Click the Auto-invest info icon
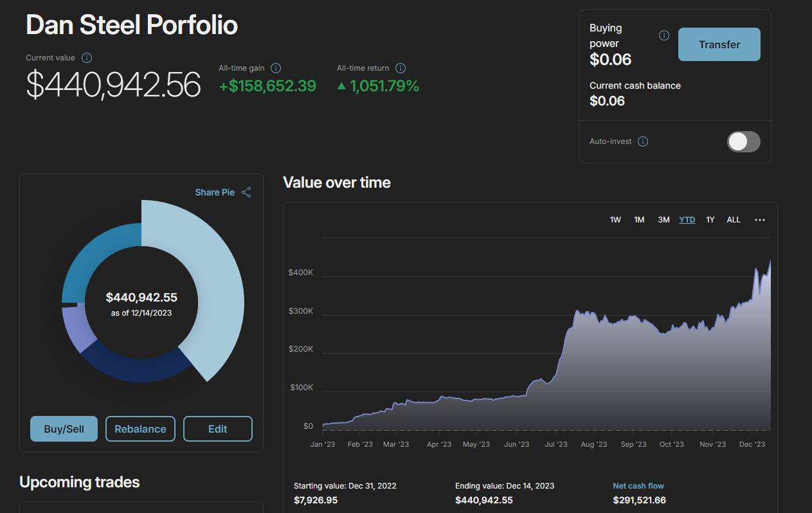Image resolution: width=812 pixels, height=513 pixels. (x=643, y=141)
